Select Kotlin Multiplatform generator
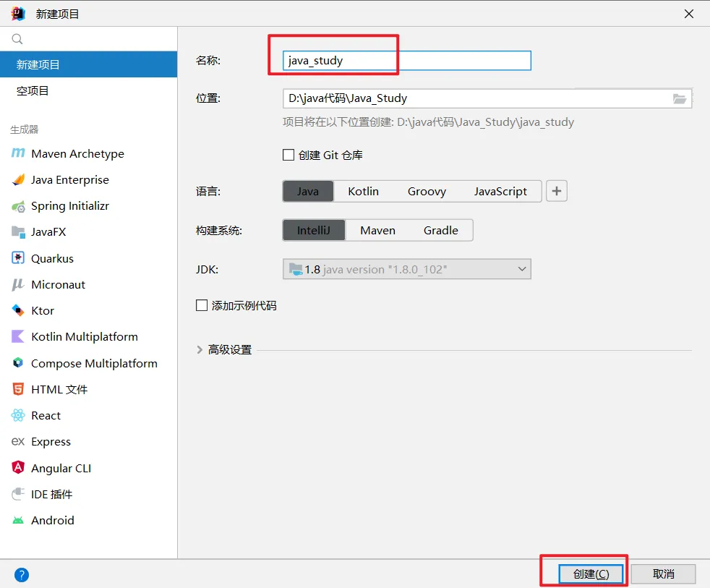This screenshot has height=588, width=710. (89, 336)
